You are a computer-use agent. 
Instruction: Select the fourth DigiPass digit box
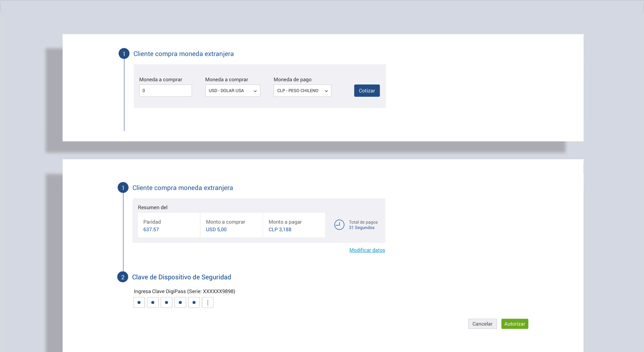tap(180, 303)
